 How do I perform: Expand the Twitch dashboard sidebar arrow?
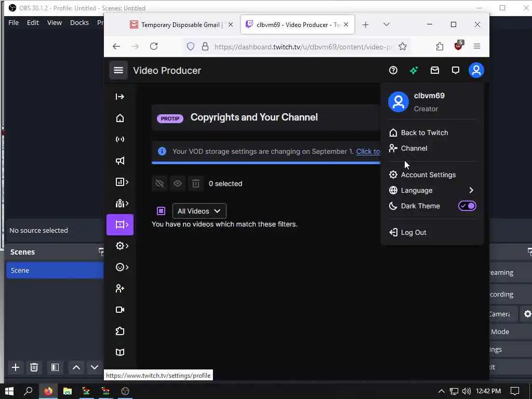(x=120, y=97)
